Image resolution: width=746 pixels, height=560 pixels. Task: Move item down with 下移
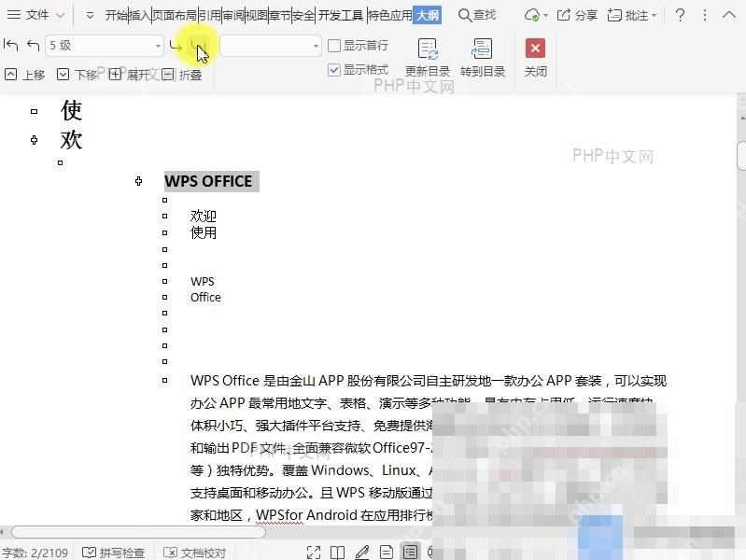pos(77,75)
